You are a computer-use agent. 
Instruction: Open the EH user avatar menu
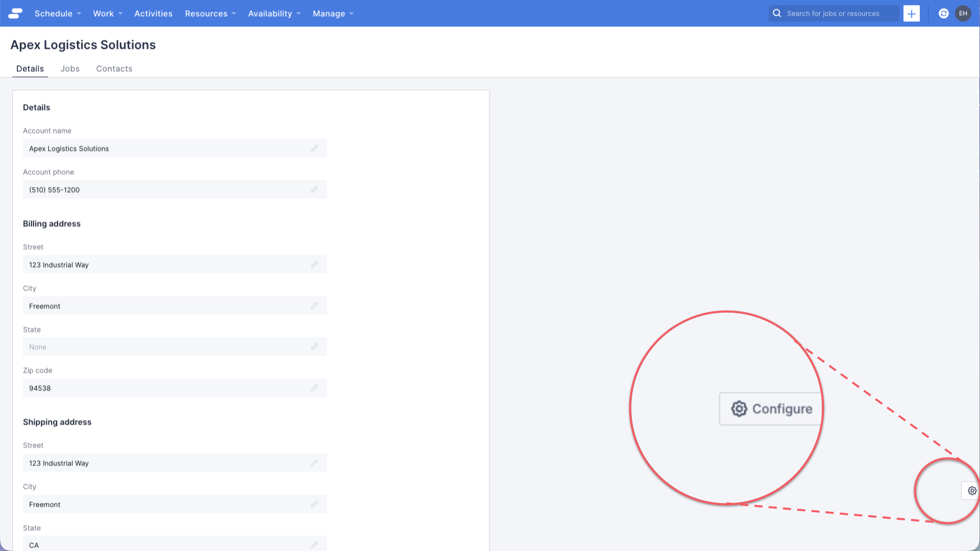pyautogui.click(x=964, y=13)
